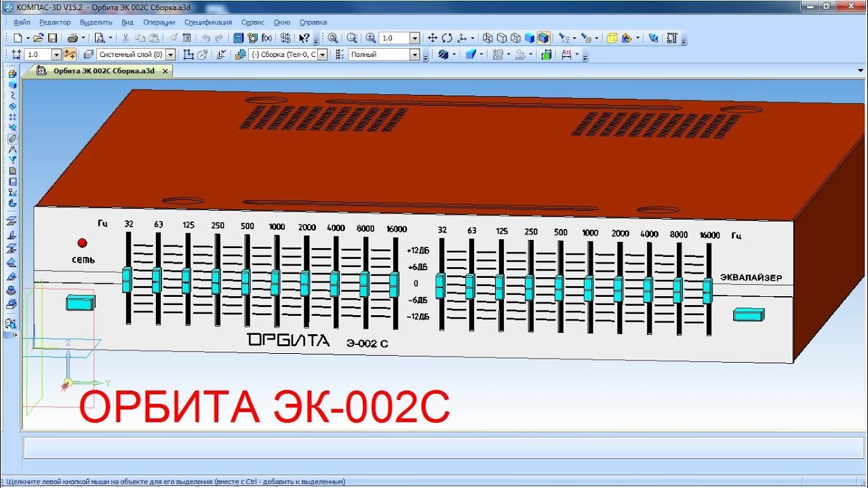868x488 pixels.
Task: Click the left cyan power button on model
Action: (81, 302)
